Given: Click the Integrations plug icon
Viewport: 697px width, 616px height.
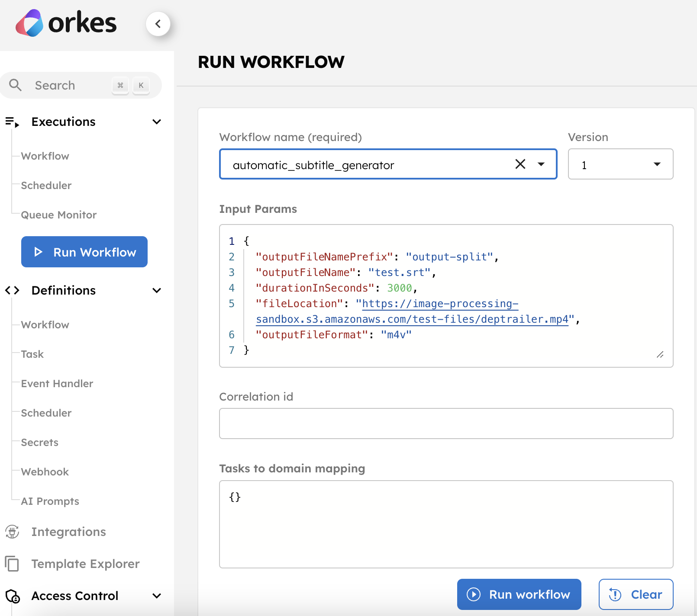Looking at the screenshot, I should (12, 532).
